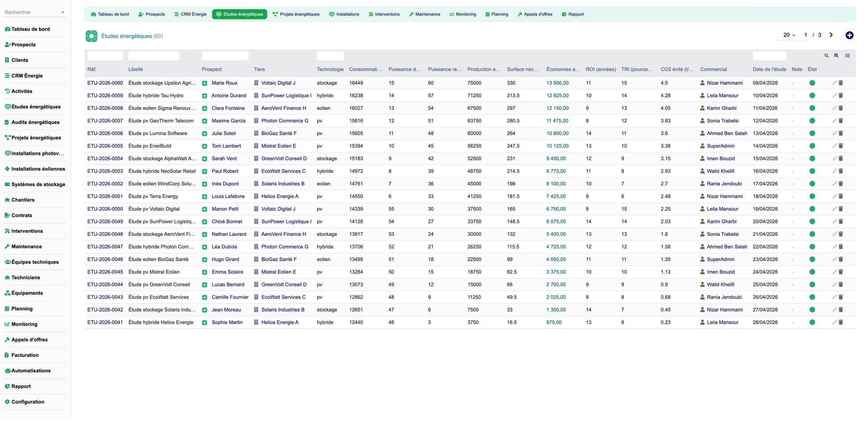Image resolution: width=868 pixels, height=426 pixels.
Task: Click edit pencil for ETU-2026-0060 row
Action: [x=834, y=83]
